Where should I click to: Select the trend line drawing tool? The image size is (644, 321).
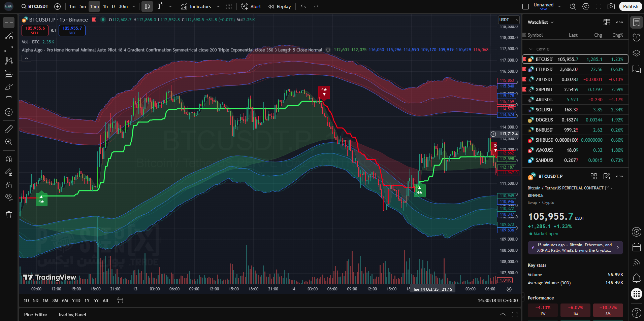9,36
